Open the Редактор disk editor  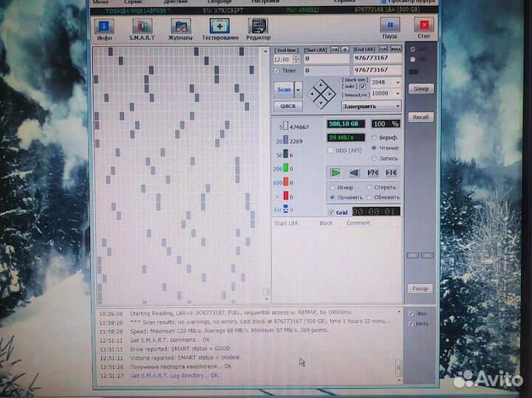pos(258,29)
